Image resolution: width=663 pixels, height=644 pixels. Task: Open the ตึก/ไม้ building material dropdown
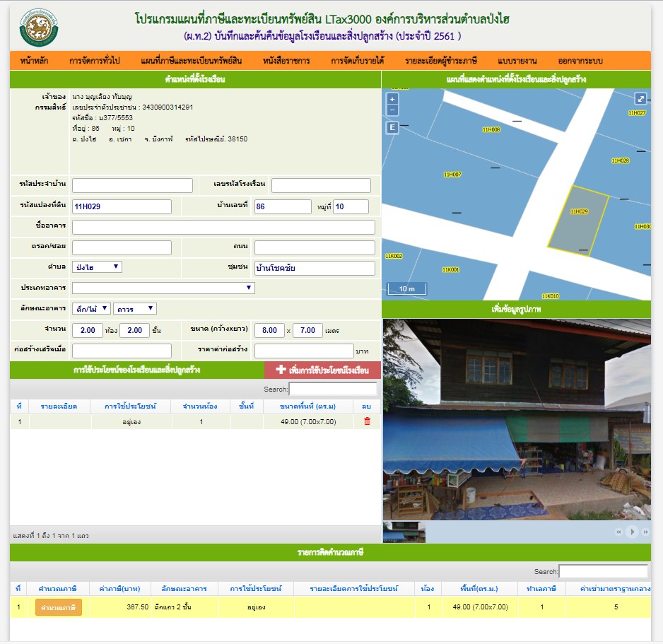pos(91,309)
